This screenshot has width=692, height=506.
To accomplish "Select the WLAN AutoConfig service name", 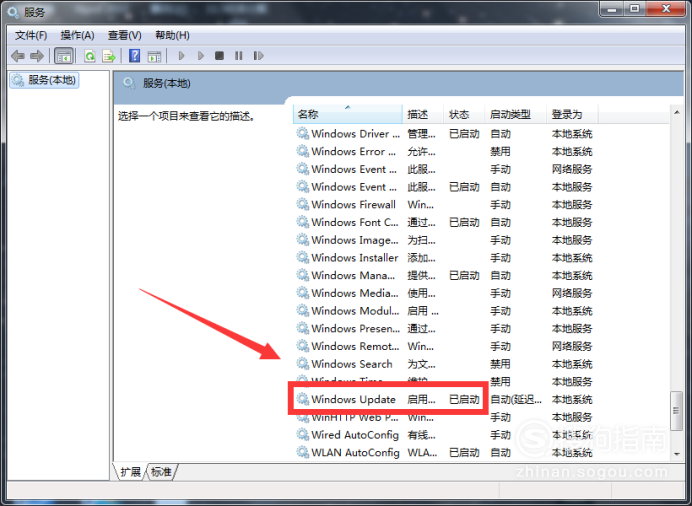I will click(x=355, y=453).
